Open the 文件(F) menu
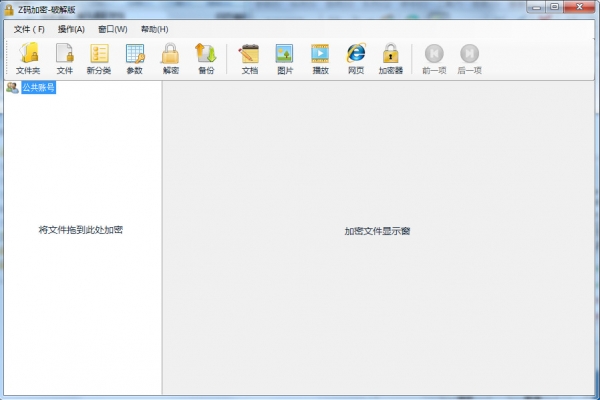 tap(29, 29)
